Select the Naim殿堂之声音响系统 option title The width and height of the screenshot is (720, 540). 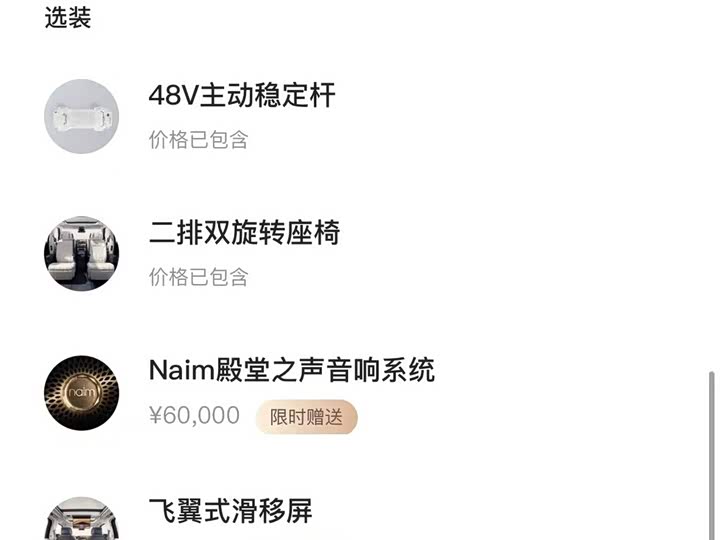coord(292,370)
